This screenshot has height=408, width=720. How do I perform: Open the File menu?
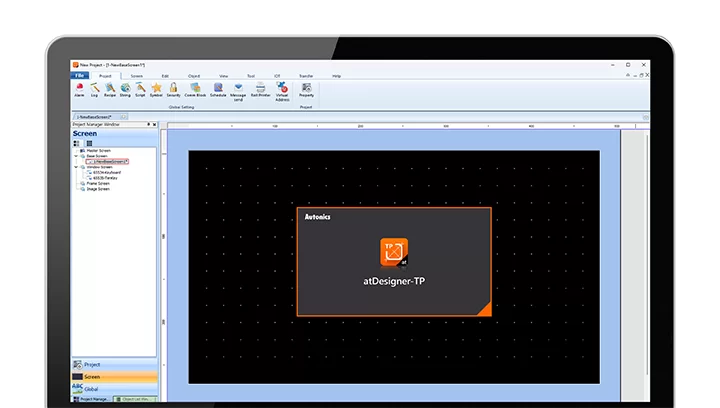[x=79, y=75]
